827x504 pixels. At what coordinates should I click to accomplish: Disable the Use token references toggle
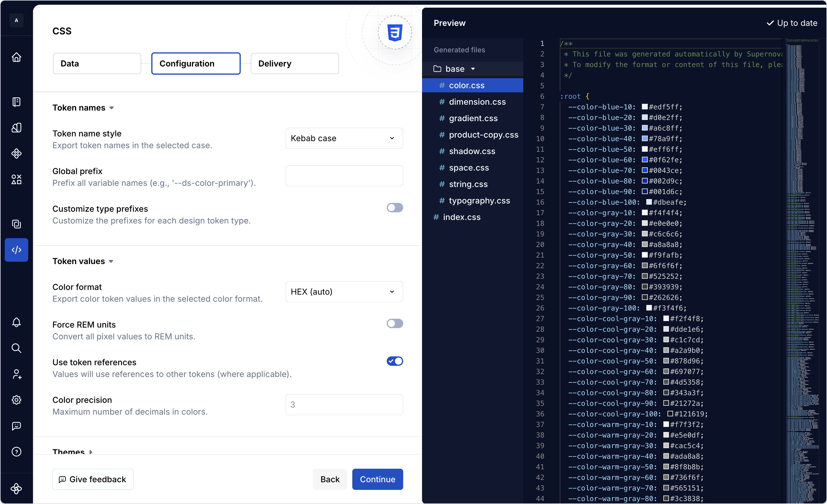[394, 361]
